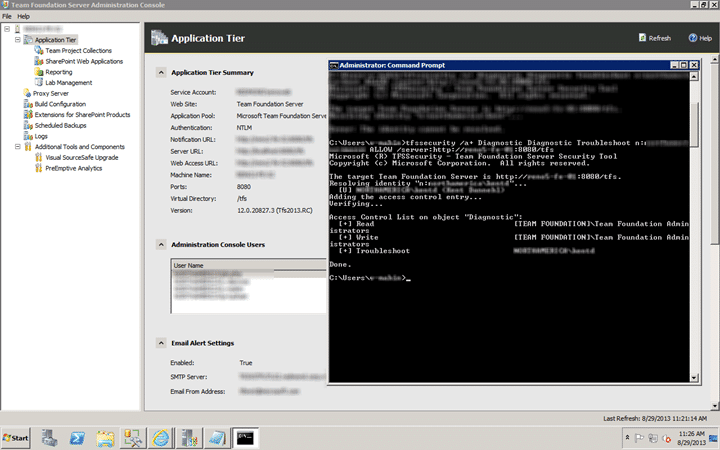Click the Virtual Directory value /tfs
The image size is (720, 450).
click(242, 198)
